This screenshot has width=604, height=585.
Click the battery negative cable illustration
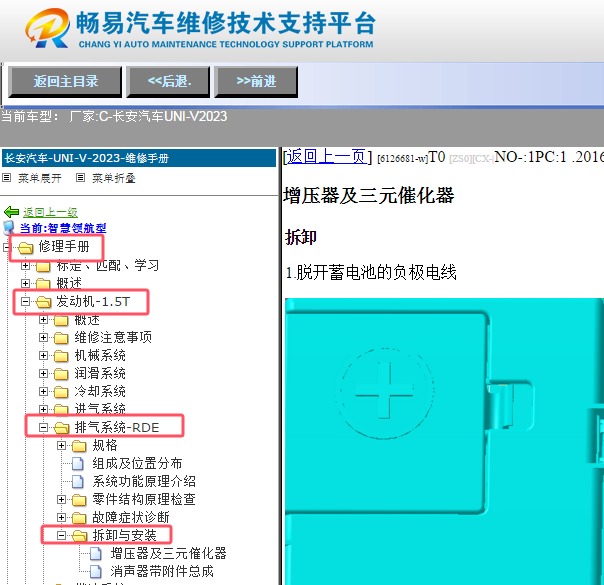click(444, 441)
